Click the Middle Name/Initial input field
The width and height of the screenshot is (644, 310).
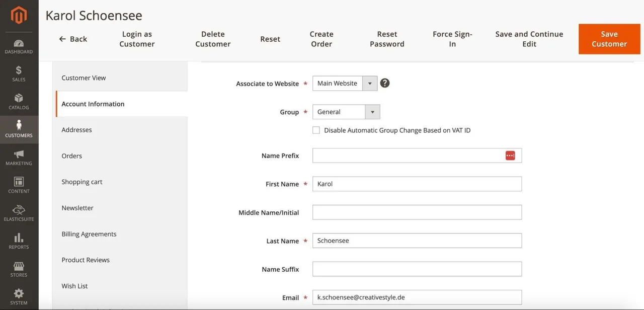(x=417, y=212)
